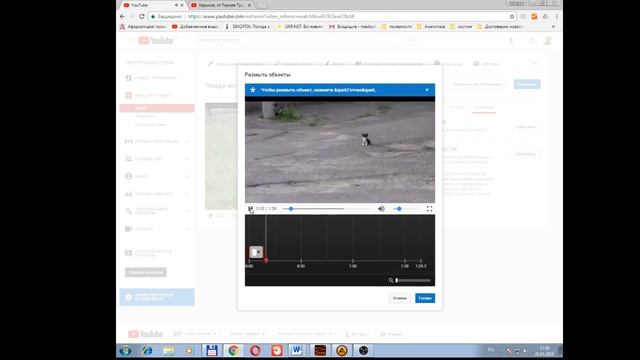Open the black round icon on the taskbar

point(363,350)
